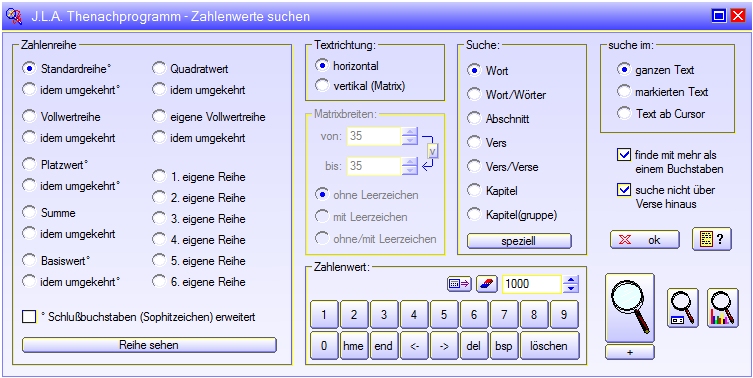Click the bsp keypad button
The image size is (753, 378).
(504, 345)
